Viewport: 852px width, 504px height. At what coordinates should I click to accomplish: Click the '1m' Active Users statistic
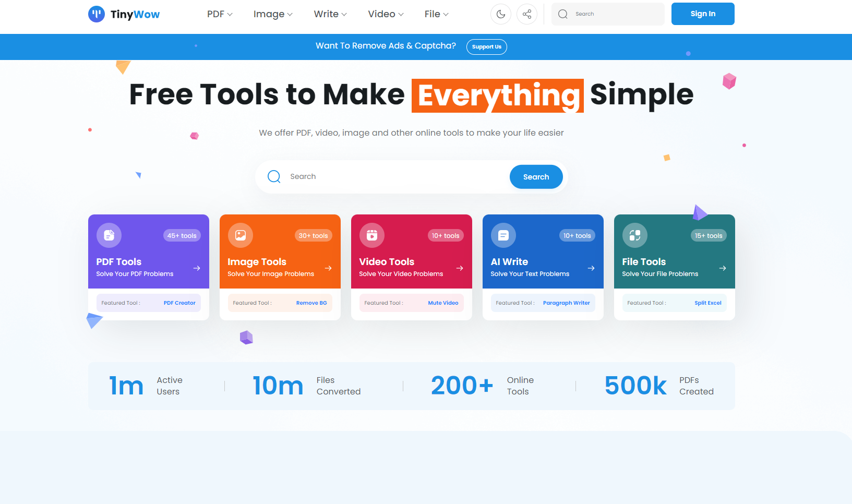tap(126, 386)
